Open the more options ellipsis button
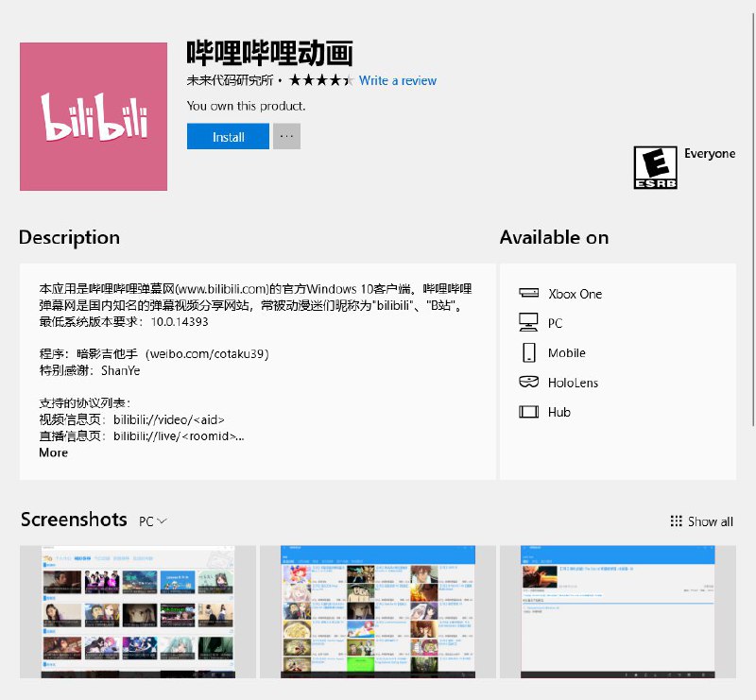Screen dimensions: 756x700 click(287, 136)
